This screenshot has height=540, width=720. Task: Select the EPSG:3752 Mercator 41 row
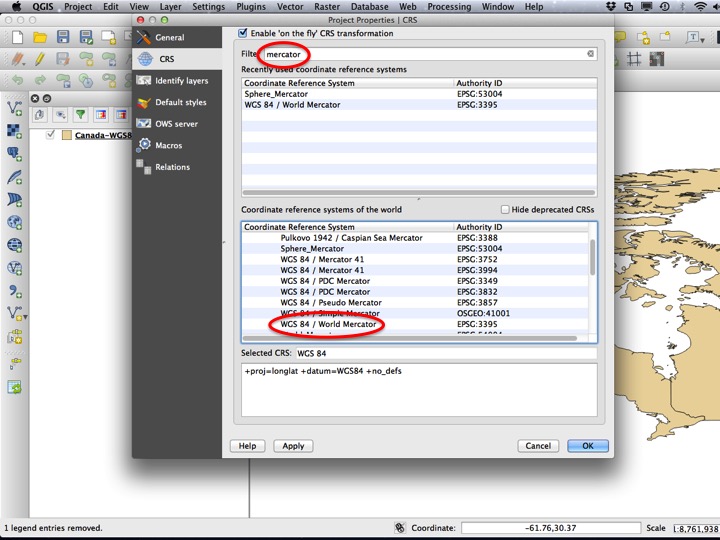pos(416,259)
